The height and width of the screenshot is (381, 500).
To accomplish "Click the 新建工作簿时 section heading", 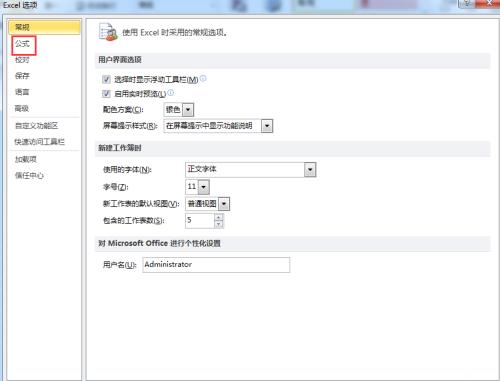I will point(120,148).
